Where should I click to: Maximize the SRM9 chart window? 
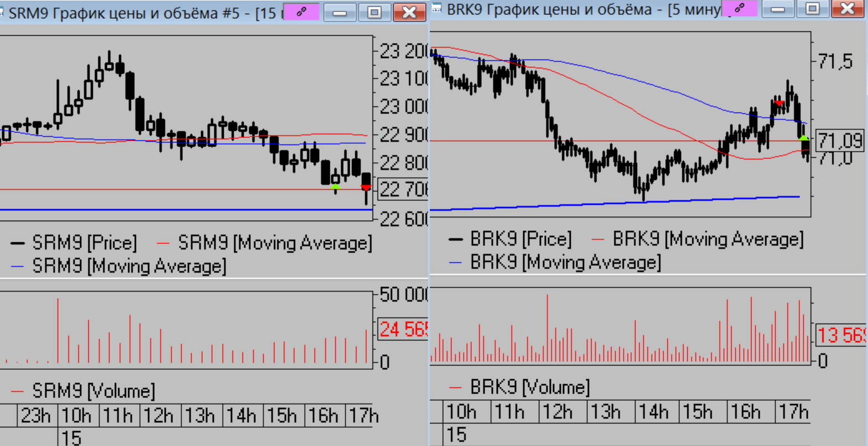374,12
